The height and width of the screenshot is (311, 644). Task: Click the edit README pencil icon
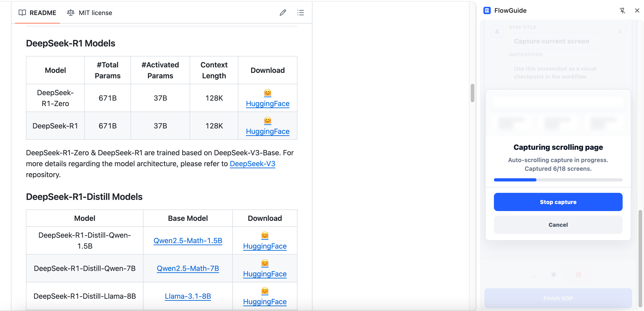[x=283, y=13]
